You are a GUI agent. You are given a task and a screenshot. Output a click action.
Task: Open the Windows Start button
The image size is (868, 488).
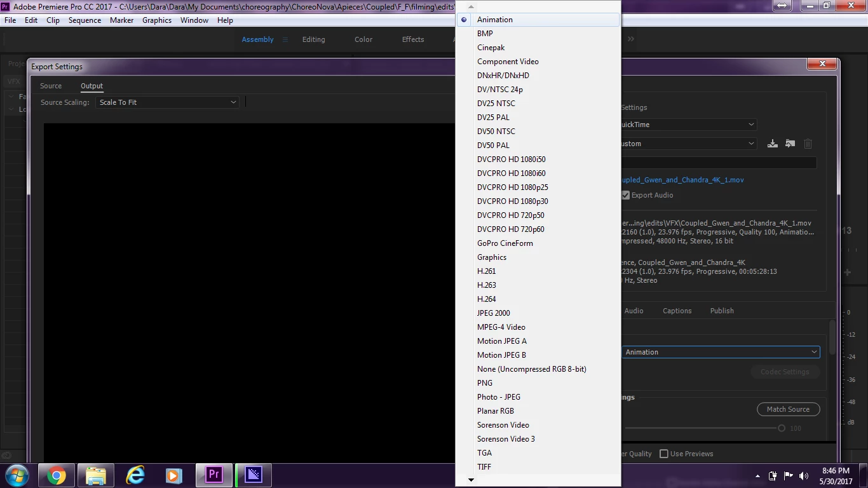(x=17, y=475)
